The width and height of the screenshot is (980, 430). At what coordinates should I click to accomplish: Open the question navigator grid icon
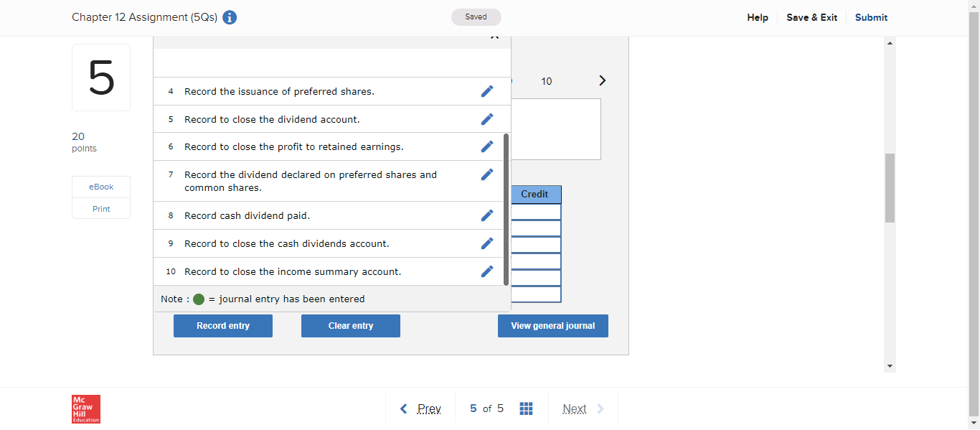click(526, 408)
